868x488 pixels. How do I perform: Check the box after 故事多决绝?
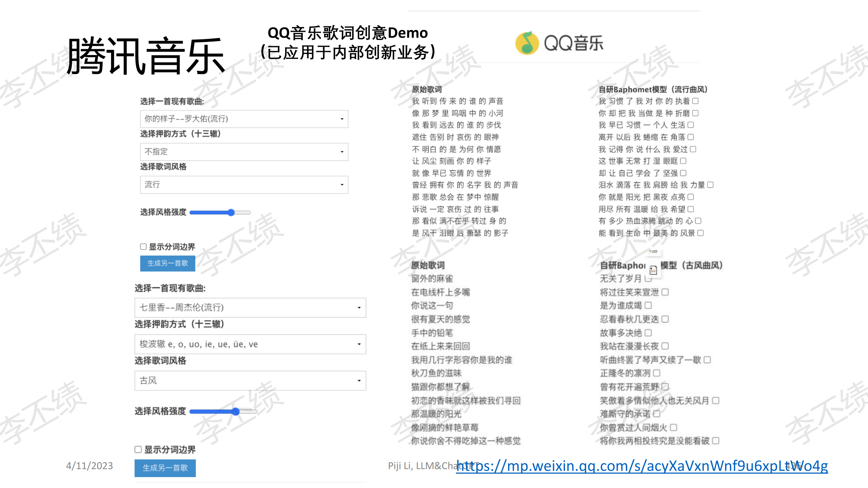648,333
